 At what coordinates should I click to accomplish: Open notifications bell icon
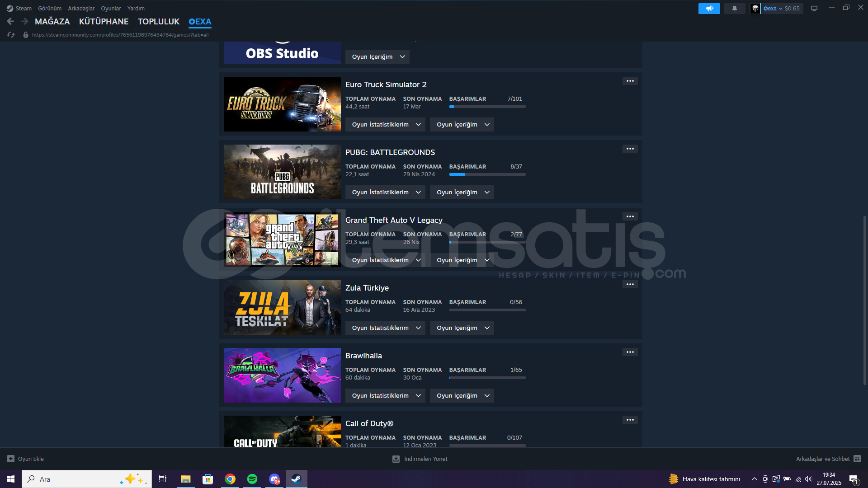(734, 8)
